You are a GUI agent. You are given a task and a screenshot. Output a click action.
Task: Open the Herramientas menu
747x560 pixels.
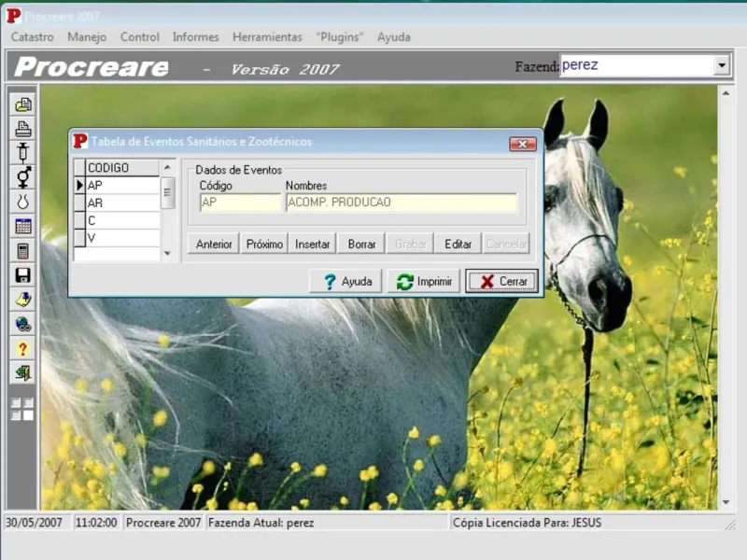click(267, 37)
